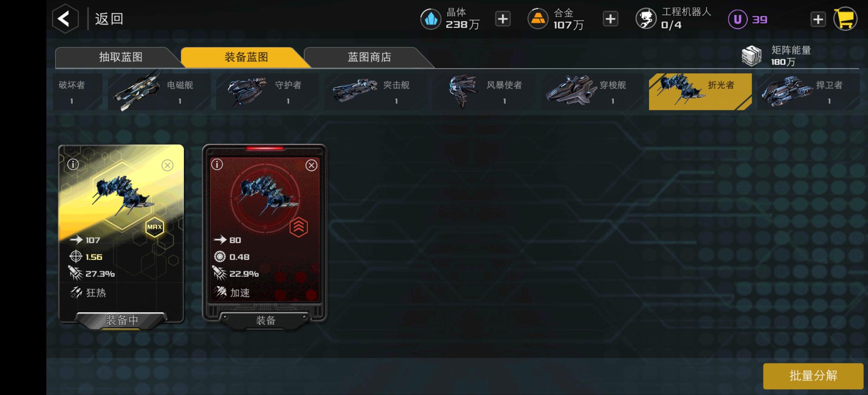868x395 pixels.
Task: Click the engineering robot icon
Action: click(646, 18)
